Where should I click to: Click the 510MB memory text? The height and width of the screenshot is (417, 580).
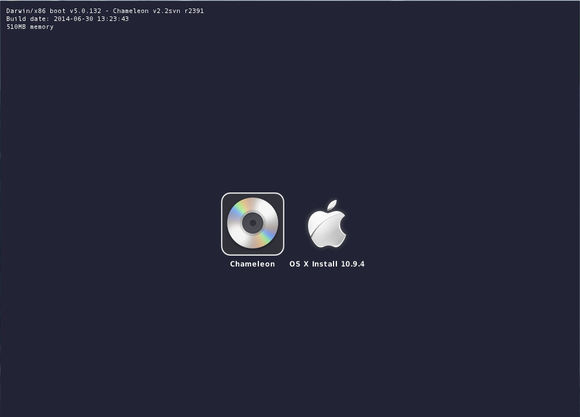coord(30,27)
